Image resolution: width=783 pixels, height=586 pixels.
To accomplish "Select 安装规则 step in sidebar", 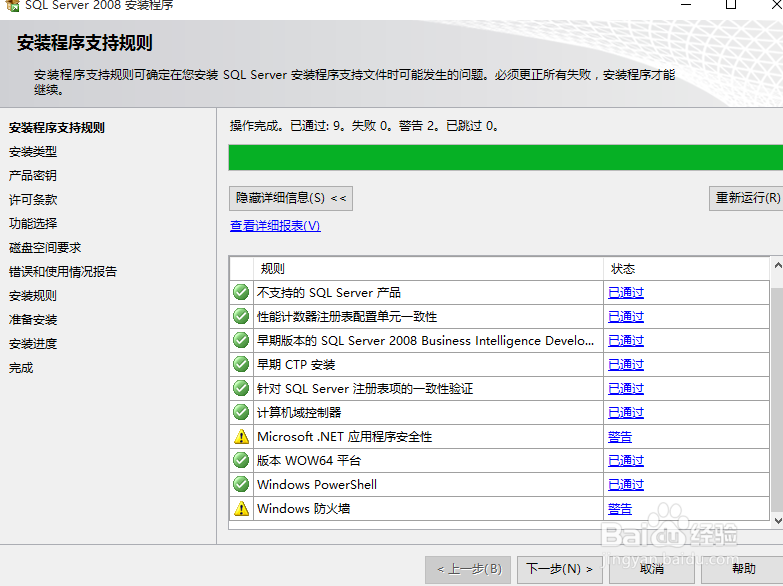I will point(33,295).
